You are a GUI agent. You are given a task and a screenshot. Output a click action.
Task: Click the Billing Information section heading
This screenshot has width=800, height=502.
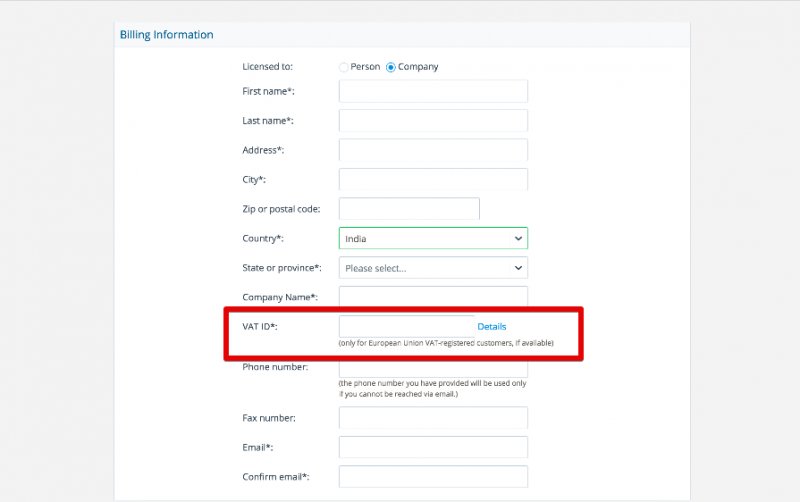point(166,35)
